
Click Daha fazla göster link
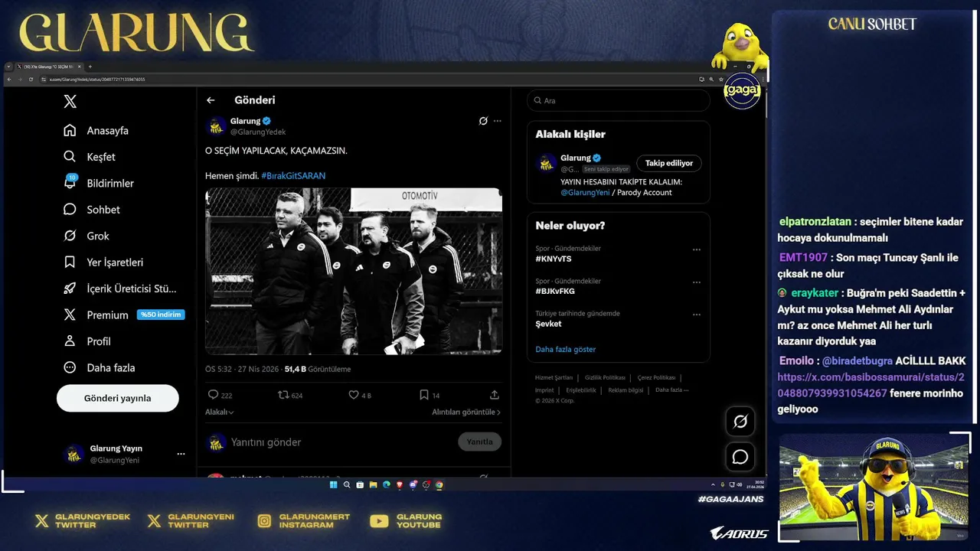(566, 349)
